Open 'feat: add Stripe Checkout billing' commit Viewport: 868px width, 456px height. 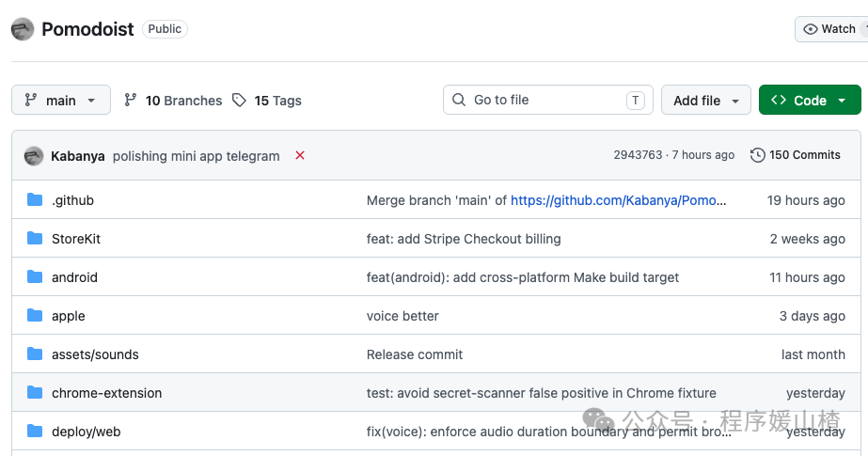click(x=464, y=239)
